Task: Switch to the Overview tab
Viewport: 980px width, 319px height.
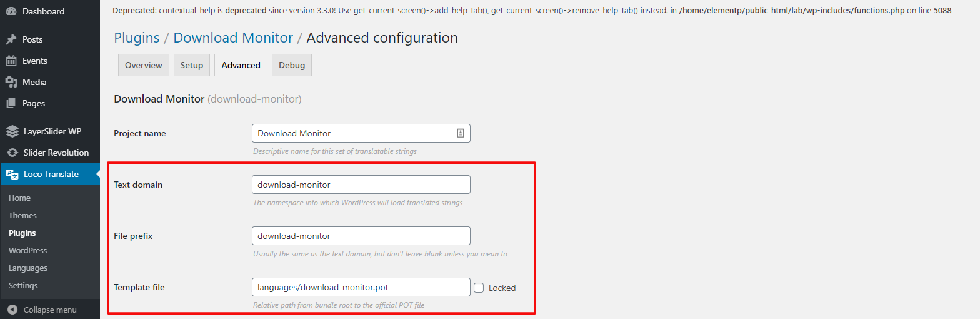Action: pyautogui.click(x=143, y=65)
